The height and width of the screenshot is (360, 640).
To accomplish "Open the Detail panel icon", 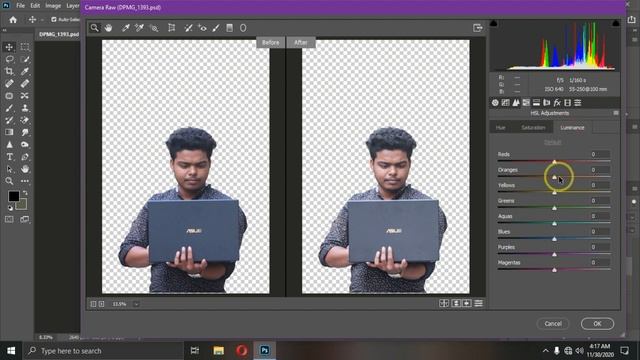I will click(516, 102).
